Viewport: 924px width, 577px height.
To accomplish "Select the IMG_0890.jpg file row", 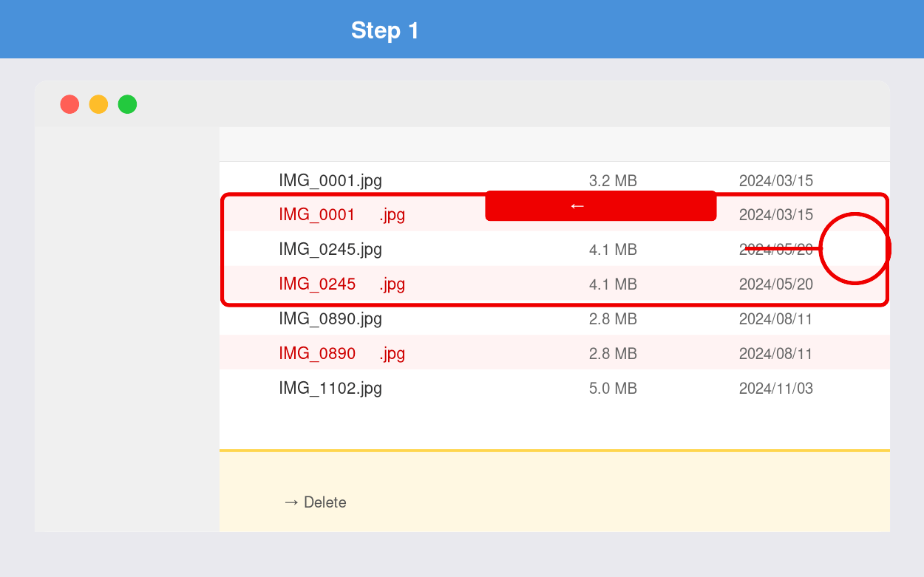I will tap(330, 318).
